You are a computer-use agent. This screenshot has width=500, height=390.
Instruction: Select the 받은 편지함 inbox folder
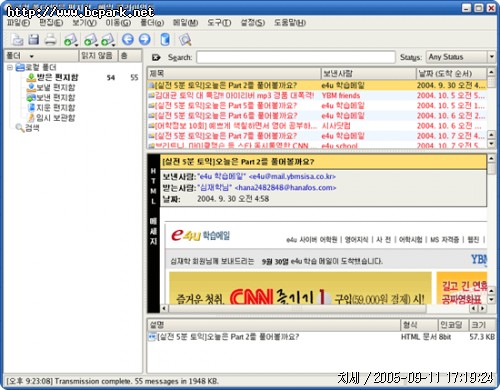pos(57,77)
